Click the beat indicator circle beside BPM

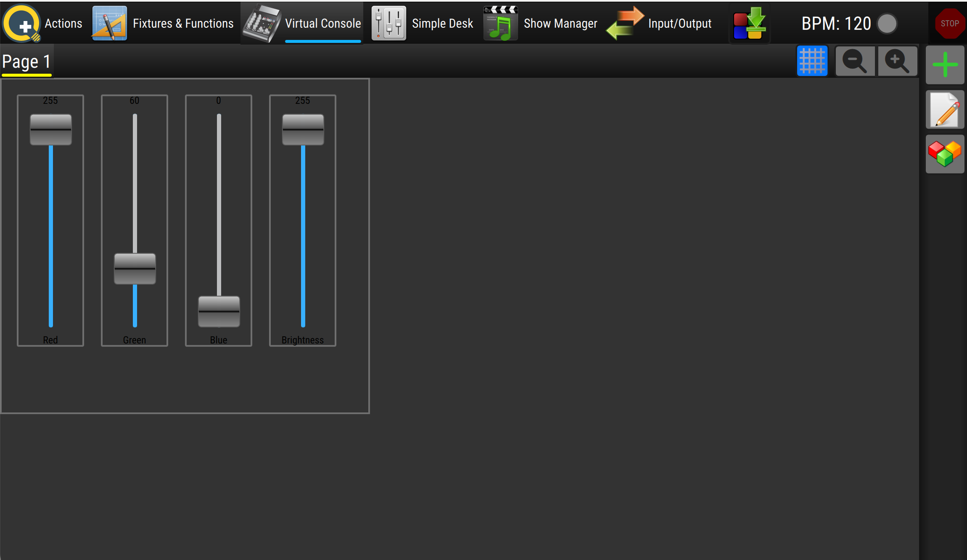point(887,24)
